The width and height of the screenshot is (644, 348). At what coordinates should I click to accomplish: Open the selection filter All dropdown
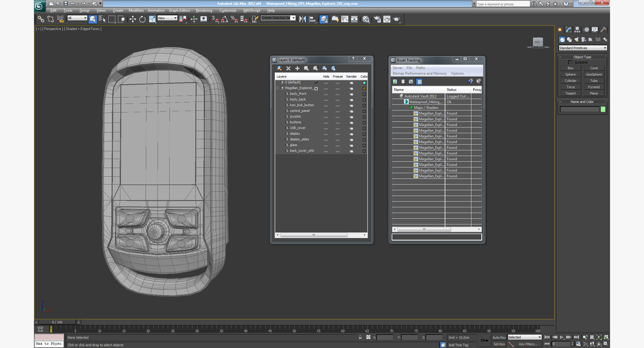(x=77, y=18)
